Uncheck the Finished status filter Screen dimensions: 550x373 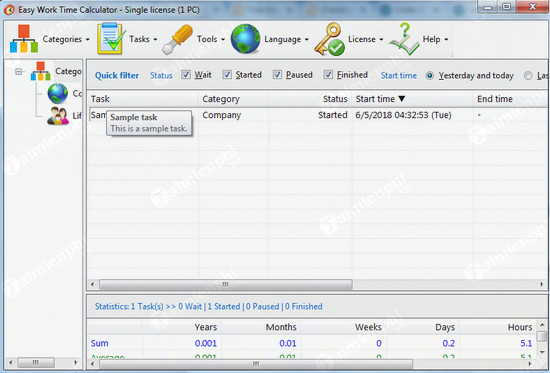coord(328,75)
